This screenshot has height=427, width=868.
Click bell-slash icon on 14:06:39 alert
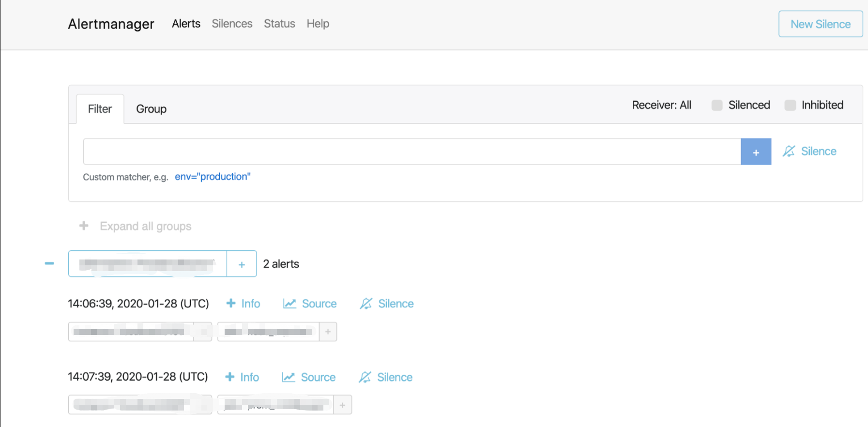click(366, 304)
